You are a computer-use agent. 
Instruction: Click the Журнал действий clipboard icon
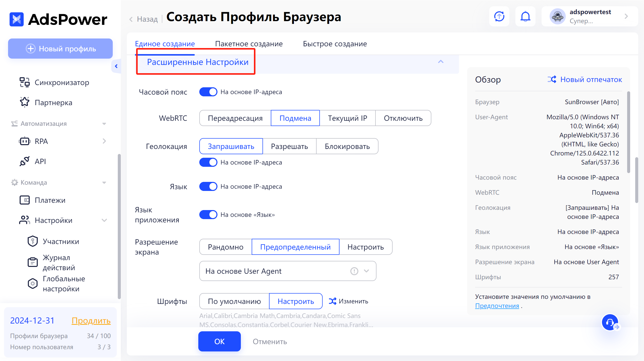click(33, 262)
